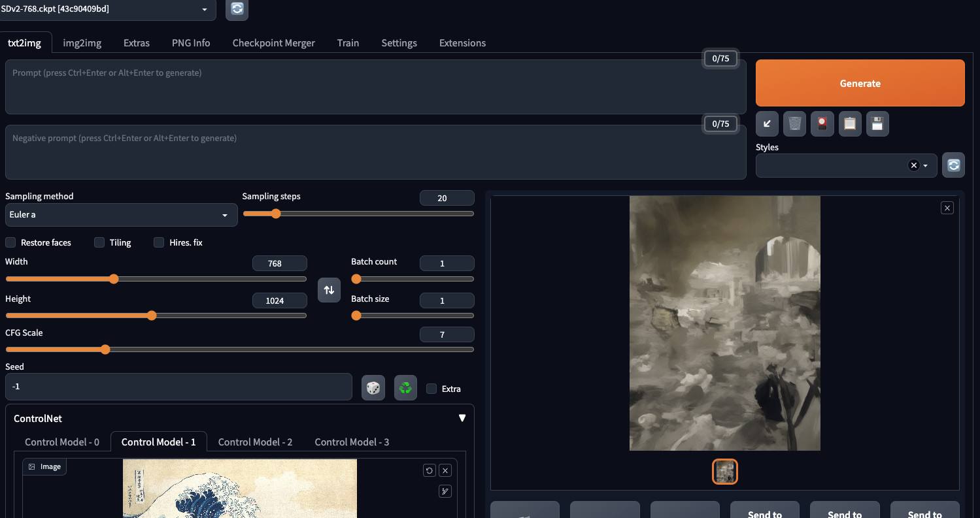Image resolution: width=980 pixels, height=518 pixels.
Task: Open the Euler a sampling method dropdown
Action: (121, 214)
